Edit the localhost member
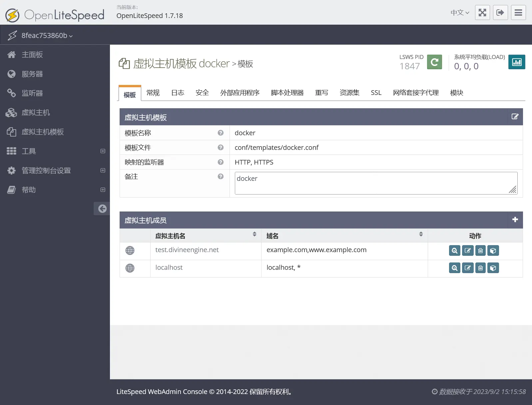This screenshot has width=532, height=405. (468, 268)
